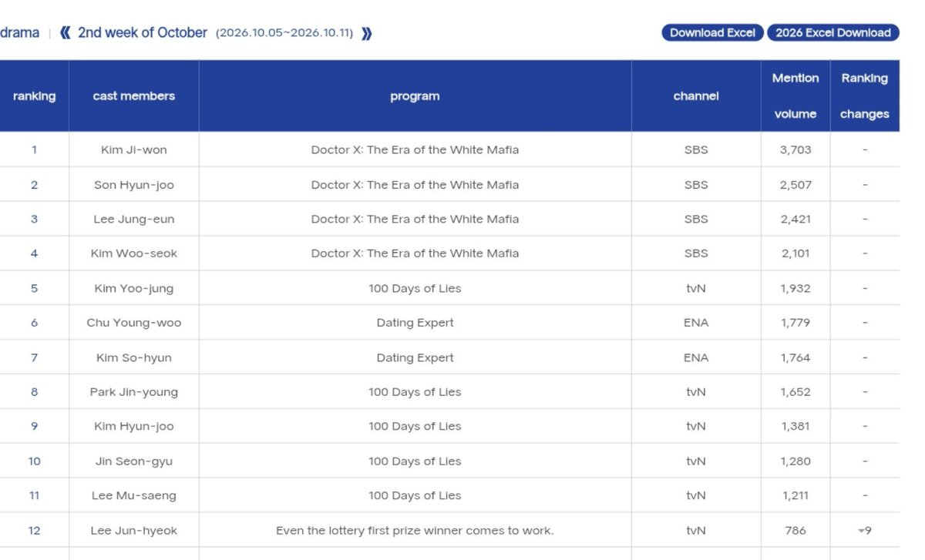
Task: Click the cast members column header
Action: 134,96
